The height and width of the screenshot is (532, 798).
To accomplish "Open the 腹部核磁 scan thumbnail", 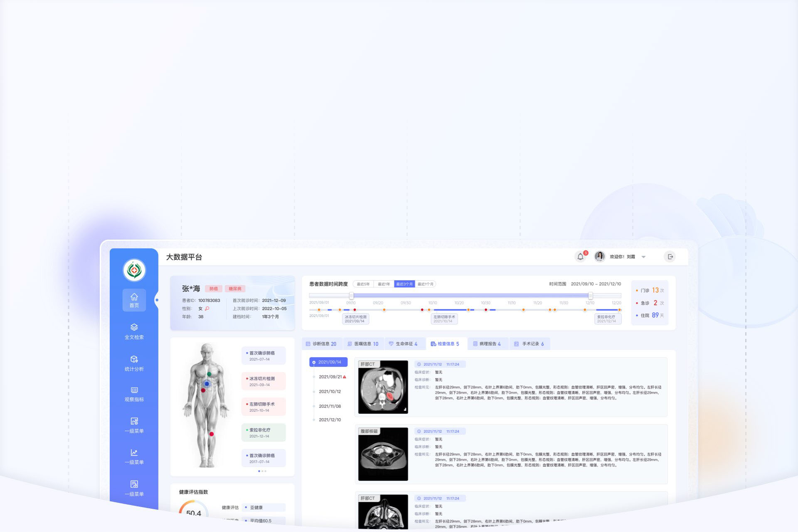I will (383, 454).
